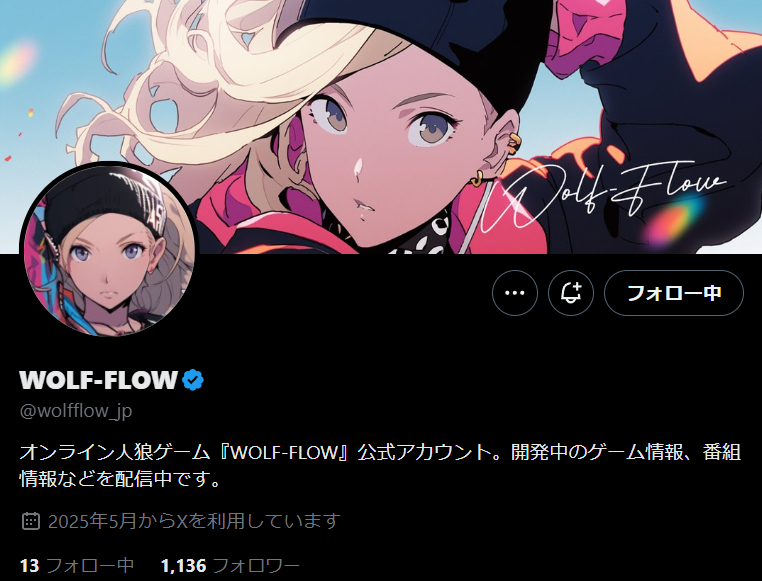Screen dimensions: 762x581
Task: Click the profile bio description text
Action: [380, 465]
